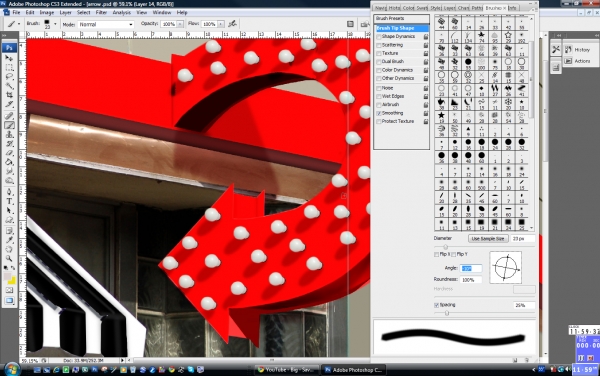Open the brush preset picker arrow
The width and height of the screenshot is (600, 376).
[x=55, y=24]
